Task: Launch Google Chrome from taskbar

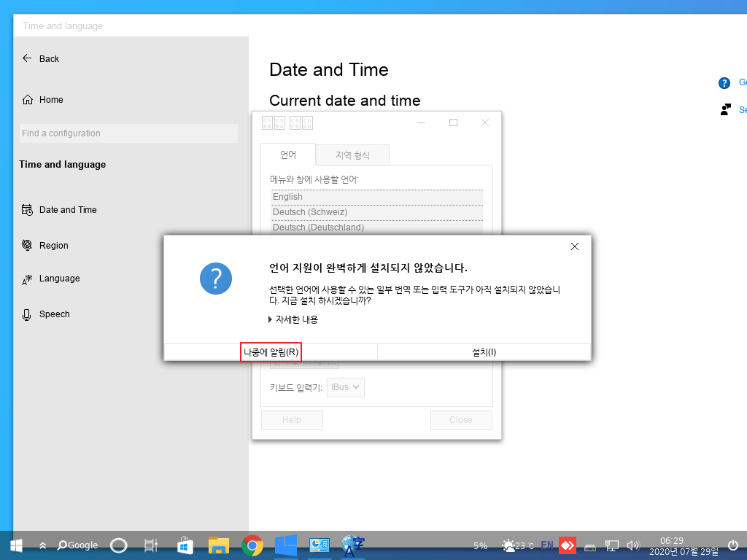Action: tap(252, 545)
